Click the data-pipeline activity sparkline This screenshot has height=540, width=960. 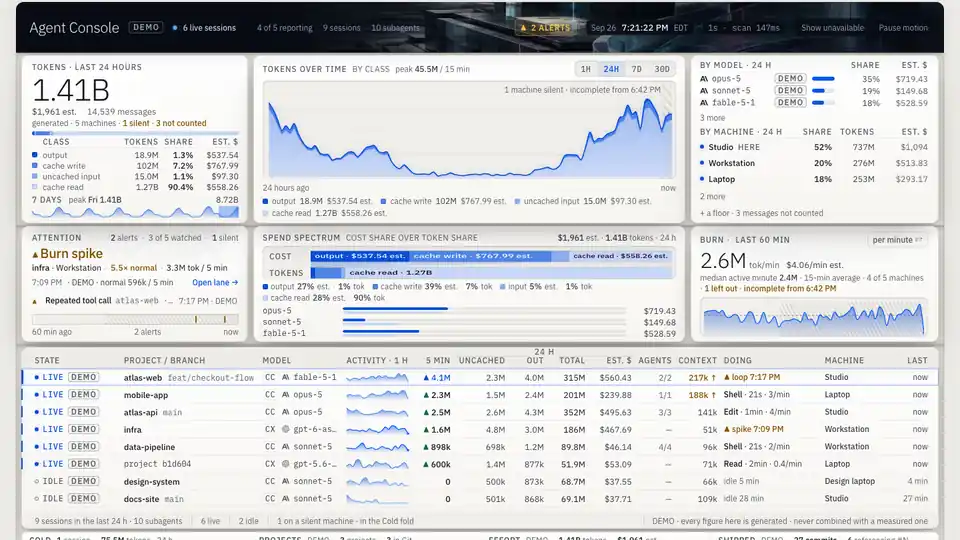pos(377,447)
